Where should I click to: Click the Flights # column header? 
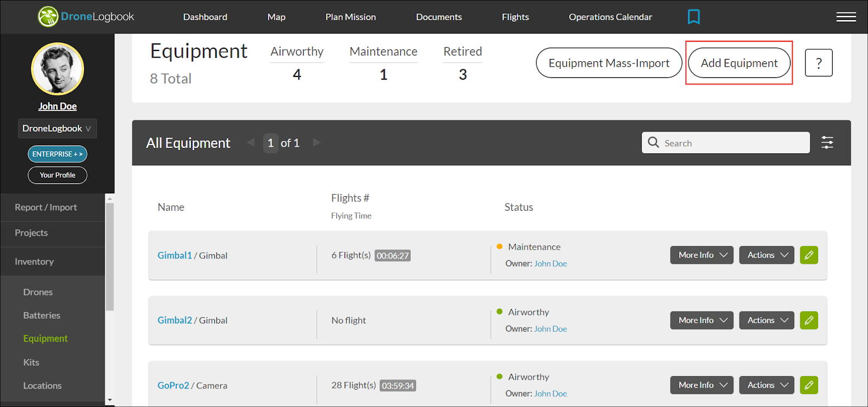350,198
